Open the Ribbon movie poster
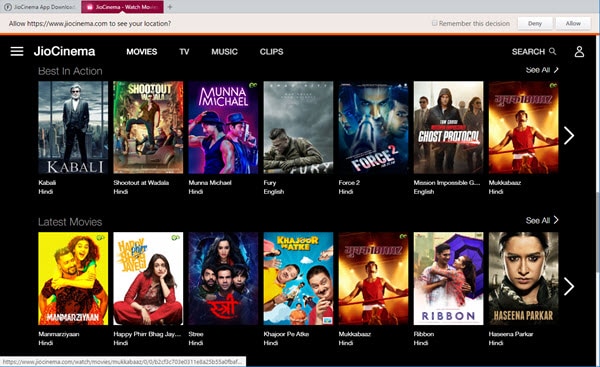 pos(448,279)
